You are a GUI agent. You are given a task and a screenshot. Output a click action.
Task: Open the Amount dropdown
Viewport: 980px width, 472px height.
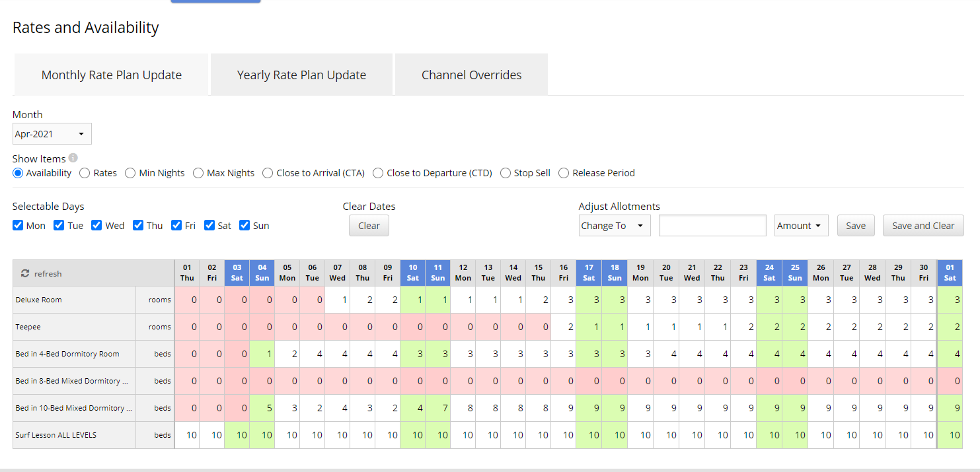[x=802, y=226]
